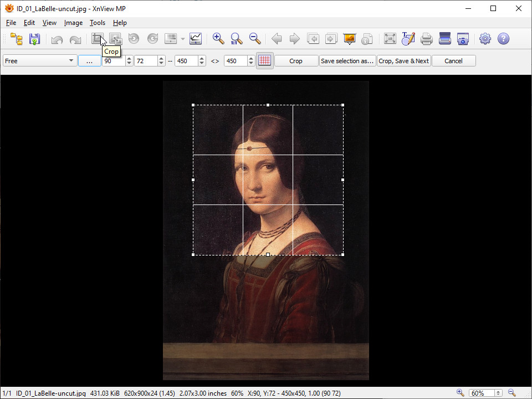Click the status bar zoom out icon
Viewport: 532px width, 399px height.
(512, 393)
